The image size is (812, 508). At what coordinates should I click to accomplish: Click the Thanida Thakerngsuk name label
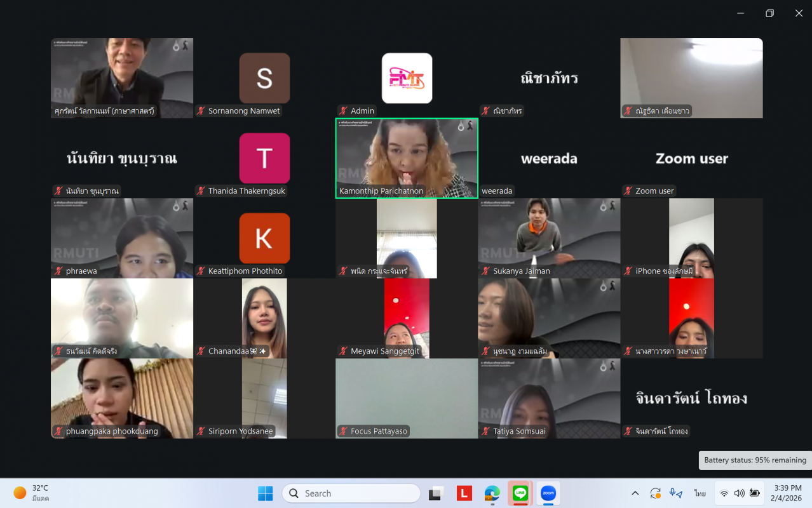click(247, 191)
